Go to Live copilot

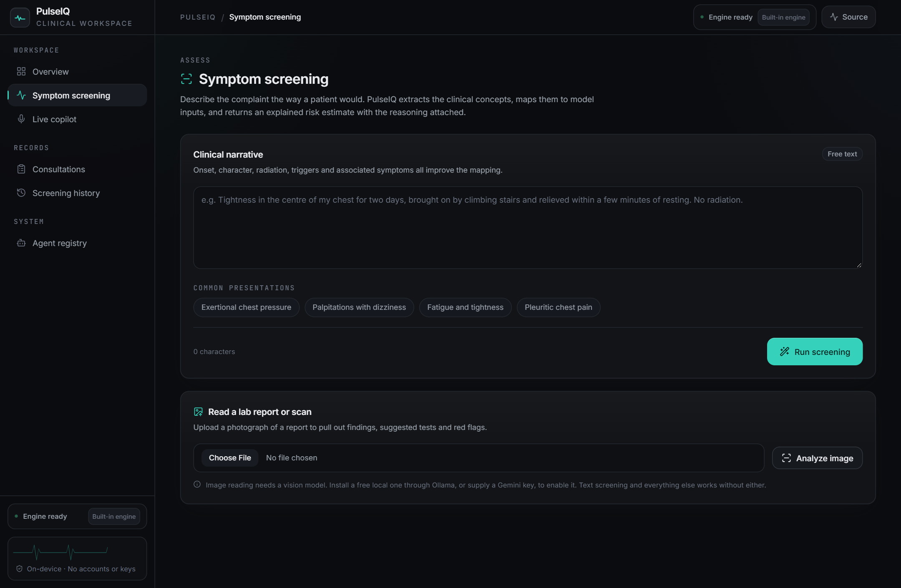(77, 119)
